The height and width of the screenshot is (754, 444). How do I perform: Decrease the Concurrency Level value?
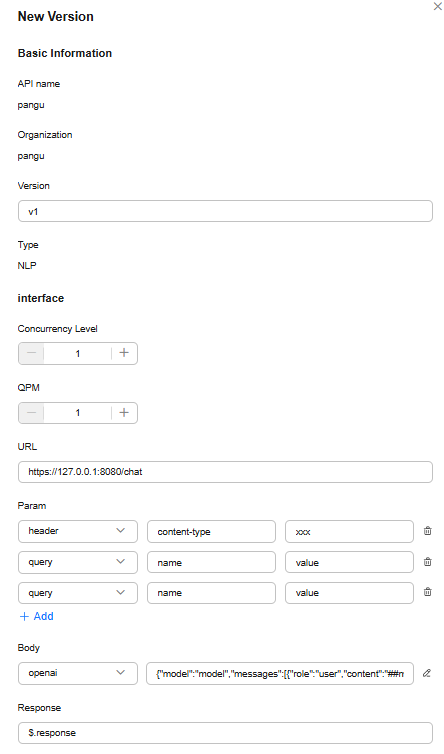31,353
